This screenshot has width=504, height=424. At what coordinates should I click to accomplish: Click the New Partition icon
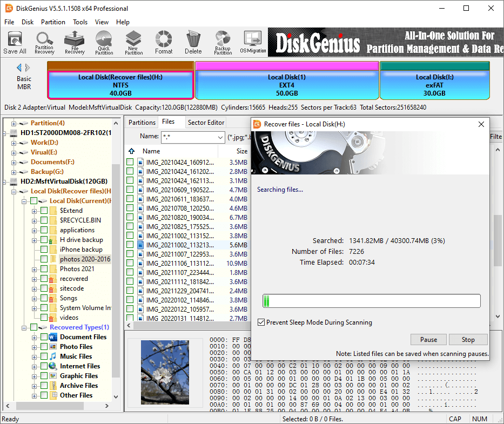pyautogui.click(x=134, y=43)
